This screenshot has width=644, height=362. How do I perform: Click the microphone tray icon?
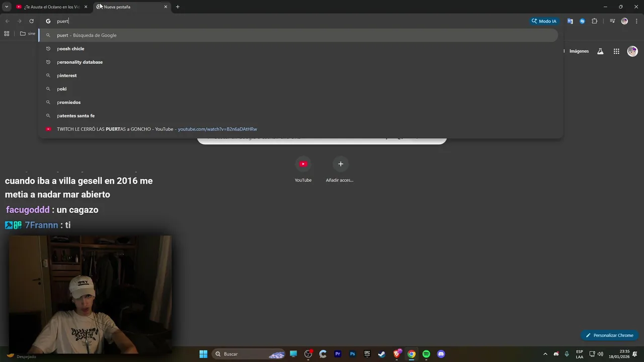pyautogui.click(x=567, y=354)
